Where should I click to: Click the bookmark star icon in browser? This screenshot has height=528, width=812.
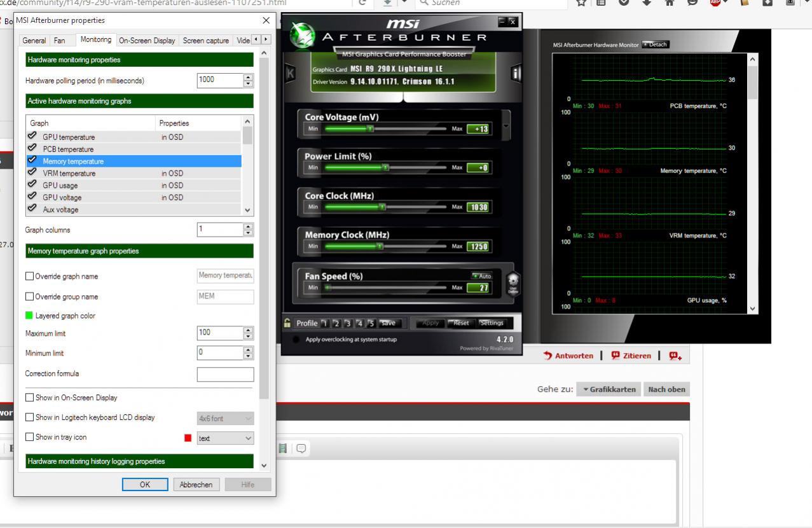click(x=581, y=3)
